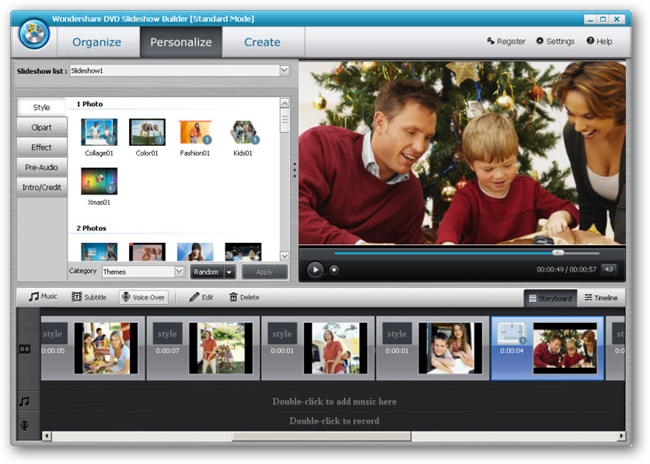Click 'Double-click to record' track
Screen dimensions: 650x464
pos(334,421)
